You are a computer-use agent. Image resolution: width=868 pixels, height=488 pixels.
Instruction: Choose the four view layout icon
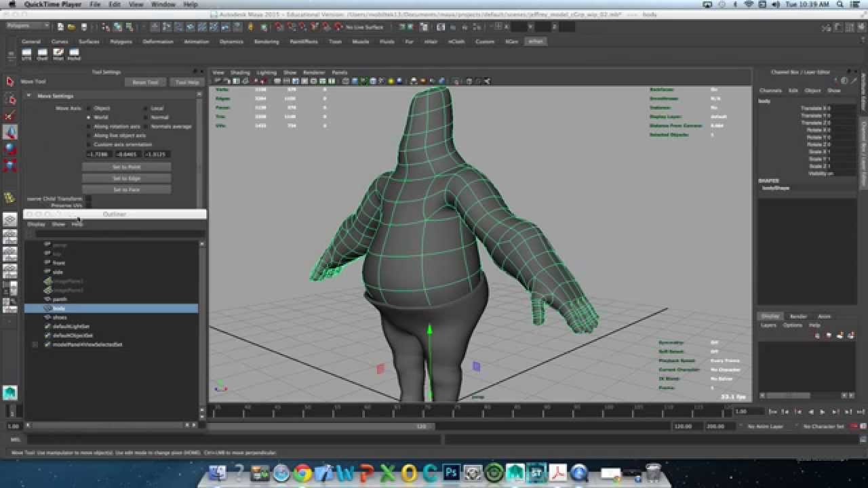pos(10,237)
